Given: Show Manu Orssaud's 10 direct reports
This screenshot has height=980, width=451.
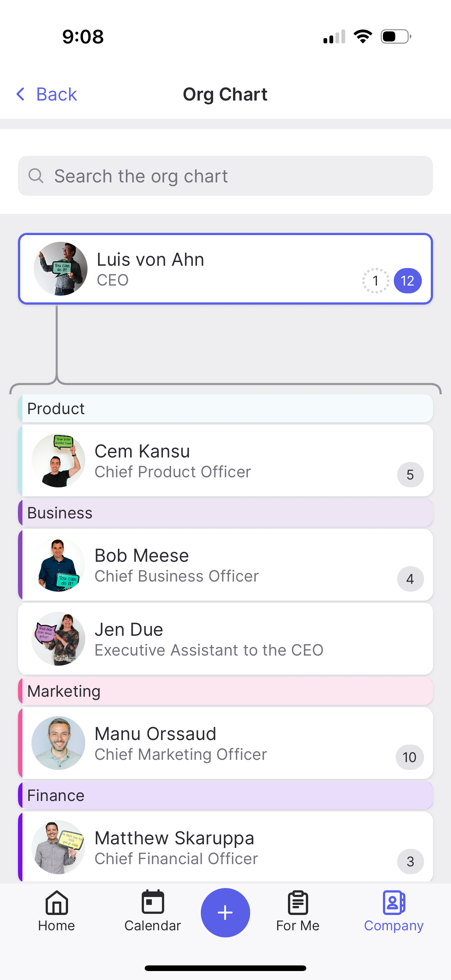Looking at the screenshot, I should 410,757.
